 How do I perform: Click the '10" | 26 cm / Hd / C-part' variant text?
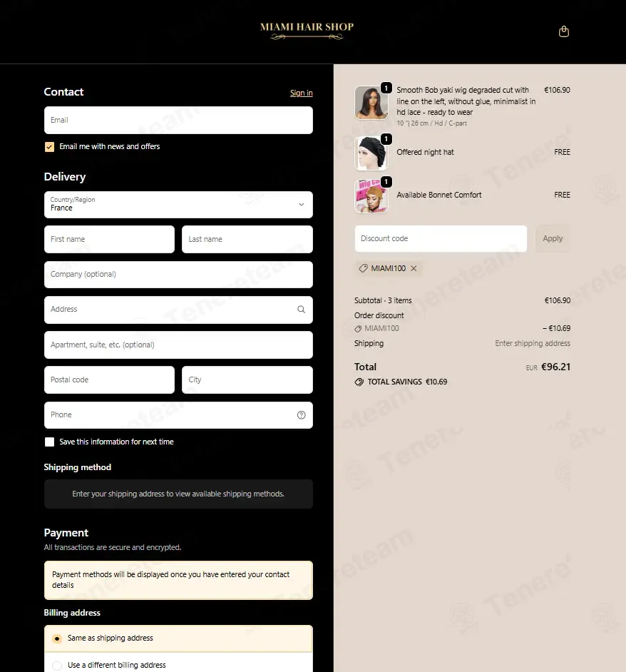[431, 123]
